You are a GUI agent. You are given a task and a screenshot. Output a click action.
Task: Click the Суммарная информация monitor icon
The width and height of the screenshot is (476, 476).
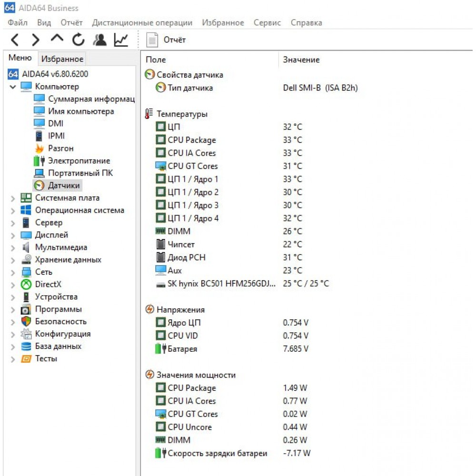39,99
